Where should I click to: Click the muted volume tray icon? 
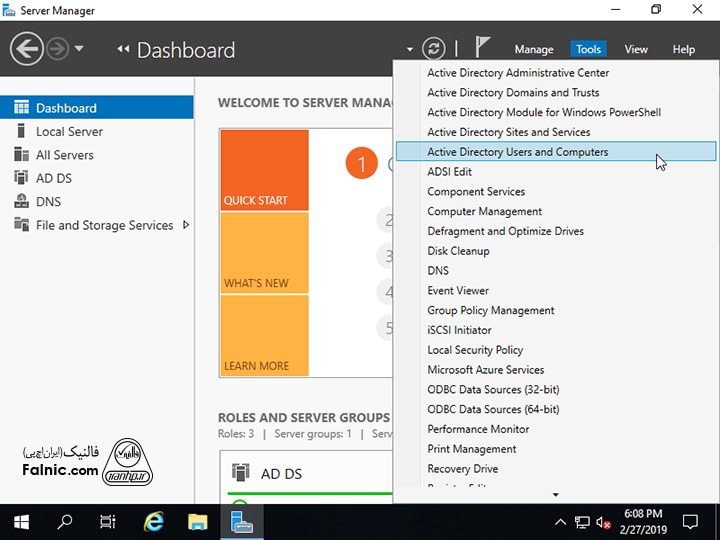point(603,522)
